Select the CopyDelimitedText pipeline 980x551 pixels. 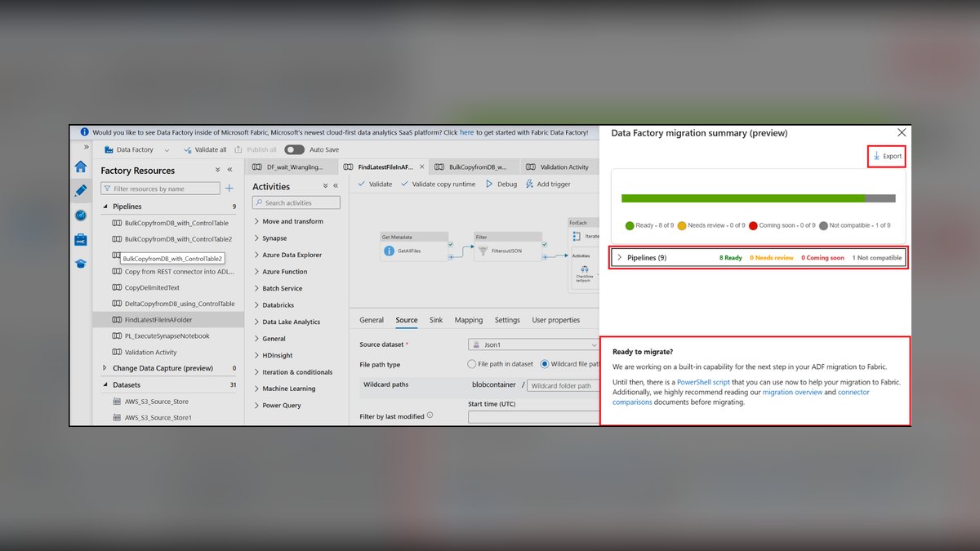pos(152,287)
